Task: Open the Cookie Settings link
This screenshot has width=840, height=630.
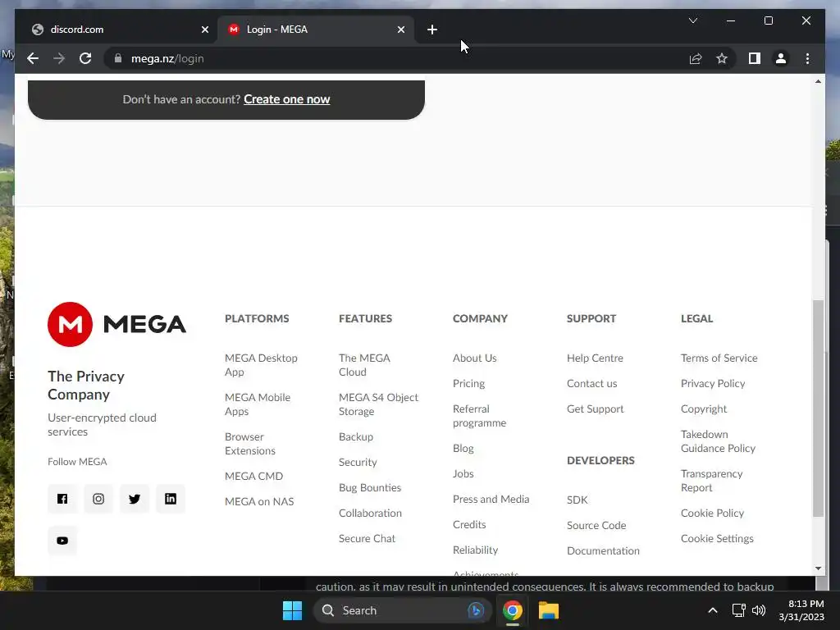Action: 717,538
